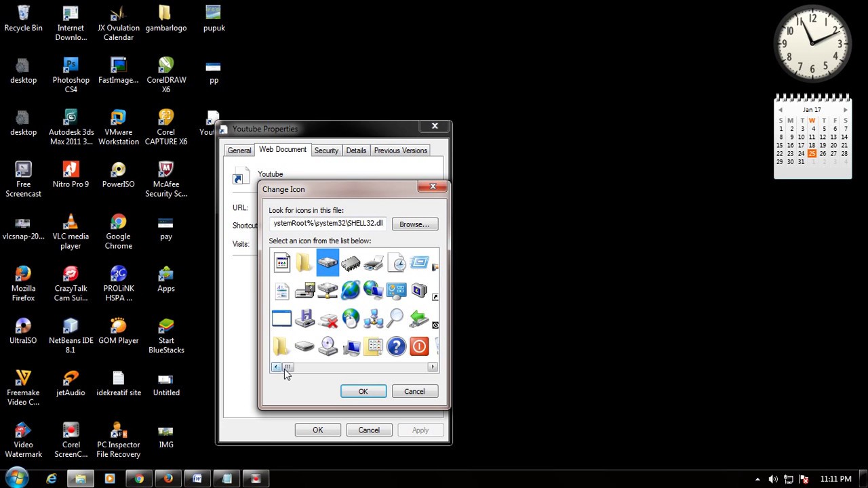
Task: Select the red power/shutdown icon
Action: [x=418, y=346]
